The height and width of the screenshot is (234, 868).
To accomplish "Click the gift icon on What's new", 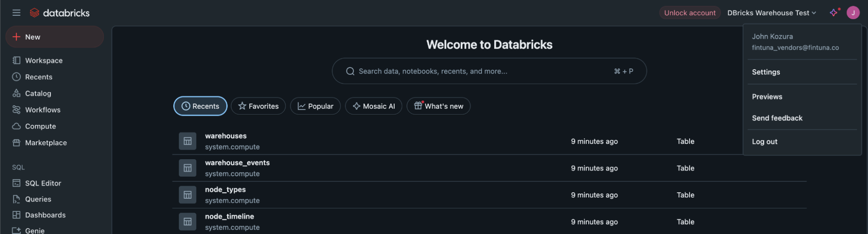I will [x=418, y=105].
